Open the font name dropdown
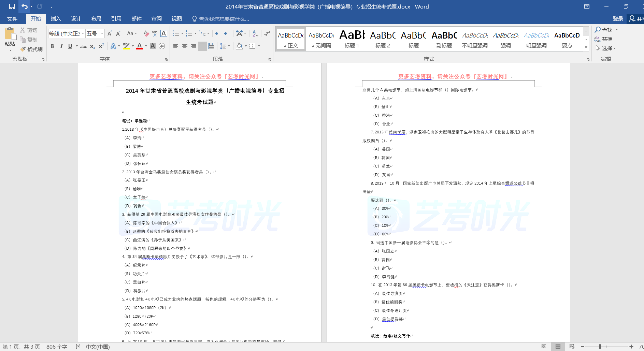 (x=83, y=33)
